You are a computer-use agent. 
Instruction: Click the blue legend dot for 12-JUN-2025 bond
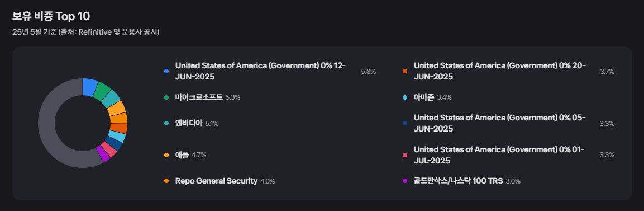166,71
